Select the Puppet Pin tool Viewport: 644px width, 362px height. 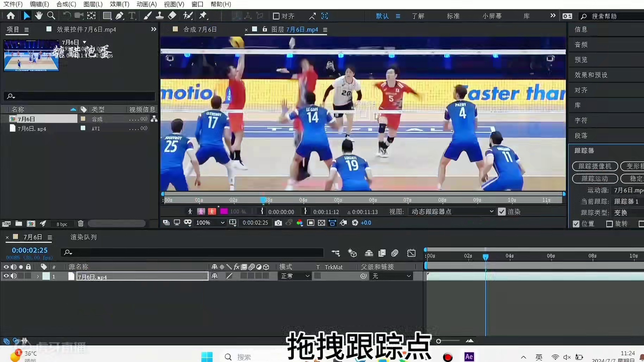click(203, 15)
